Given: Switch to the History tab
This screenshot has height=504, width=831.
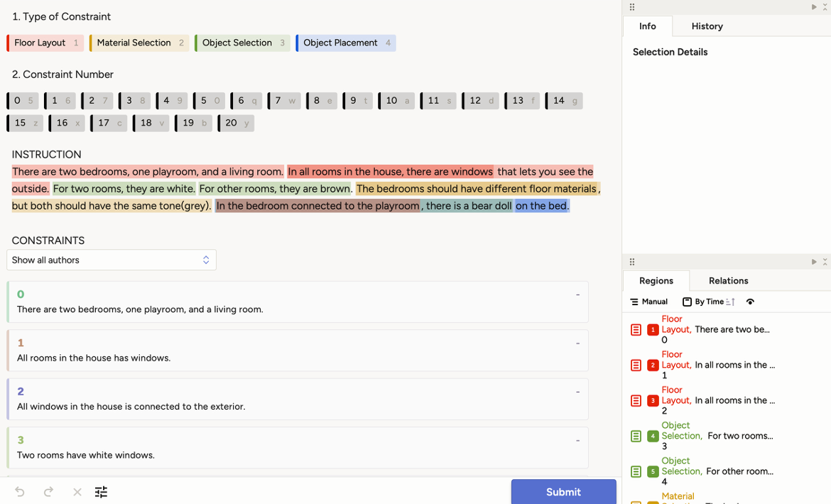Looking at the screenshot, I should (x=707, y=26).
